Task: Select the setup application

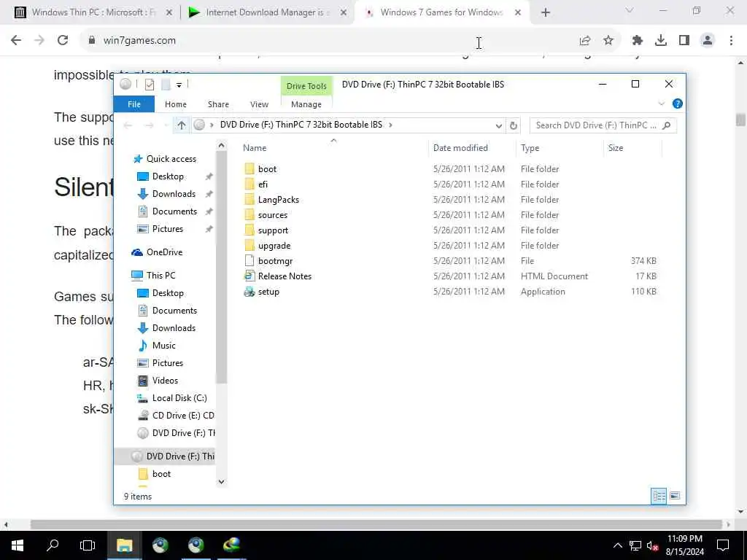Action: (268, 292)
